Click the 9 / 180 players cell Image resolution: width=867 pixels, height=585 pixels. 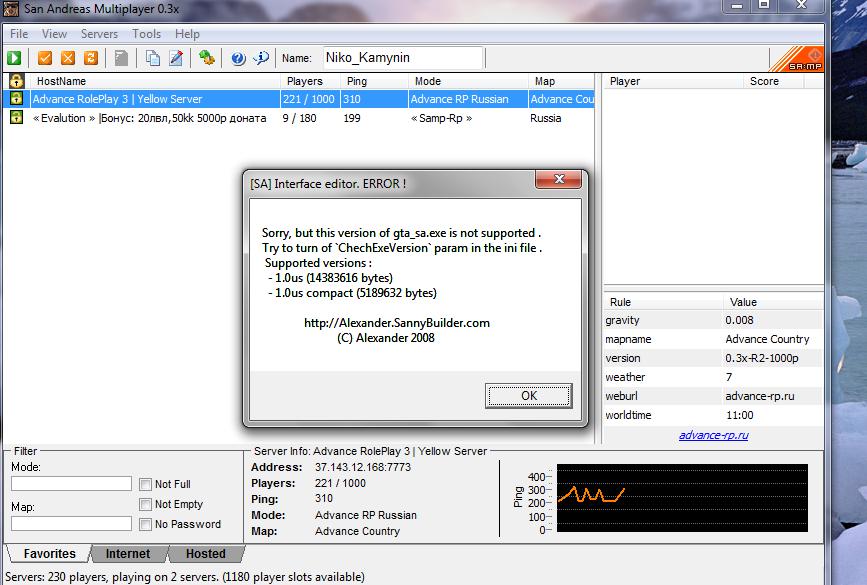pos(300,118)
